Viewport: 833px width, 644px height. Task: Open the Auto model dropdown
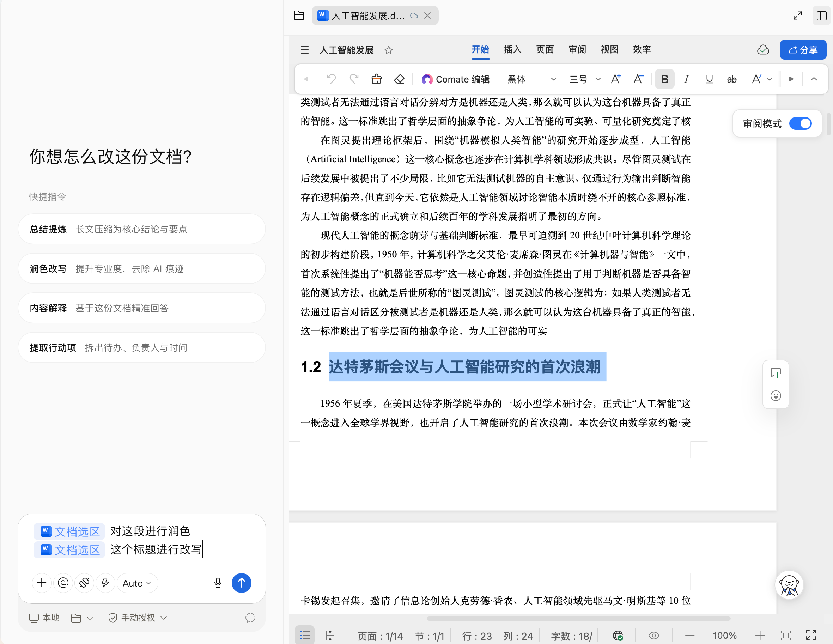pyautogui.click(x=137, y=583)
